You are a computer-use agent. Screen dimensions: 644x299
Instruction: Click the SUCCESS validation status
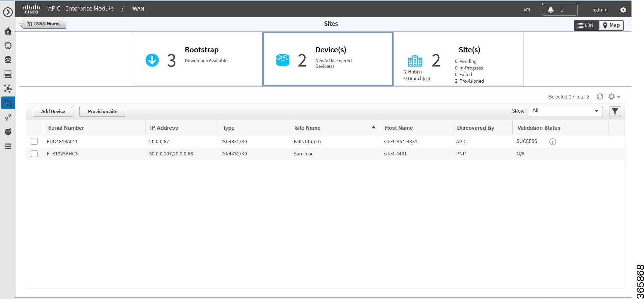527,141
